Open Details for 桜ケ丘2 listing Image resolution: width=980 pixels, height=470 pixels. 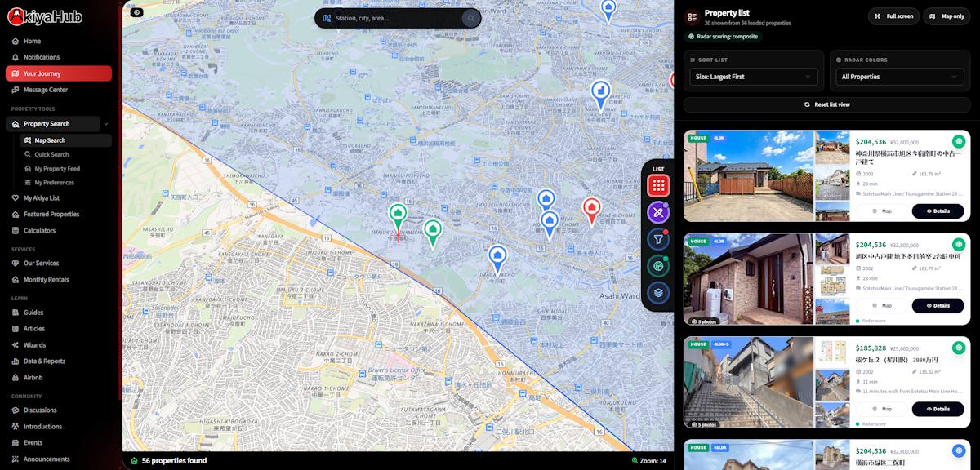click(938, 409)
